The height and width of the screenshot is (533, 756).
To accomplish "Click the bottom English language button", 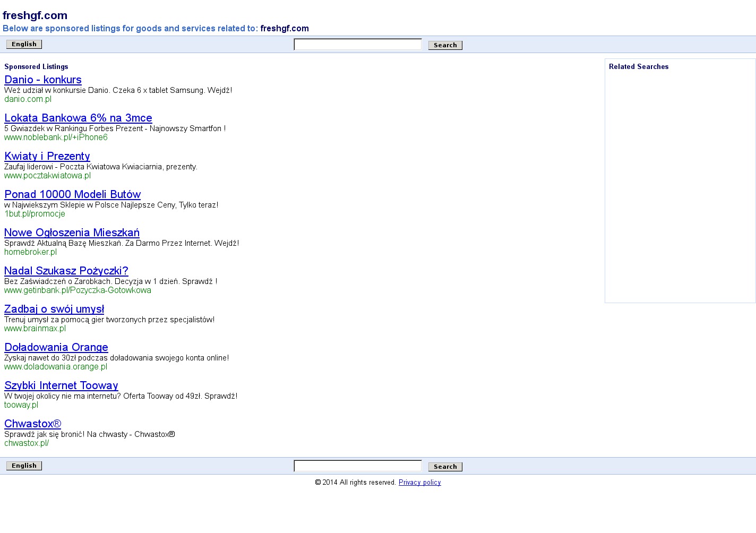I will click(24, 466).
